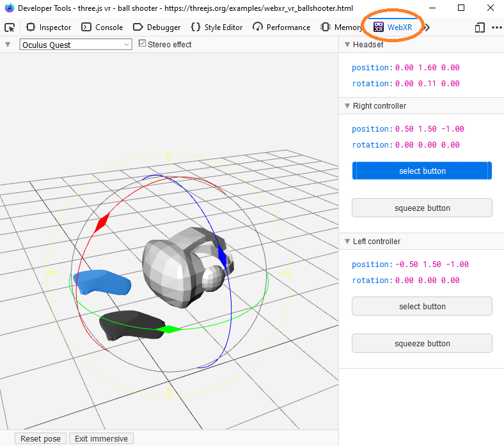
Task: Click the Headset rotation values
Action: click(x=427, y=84)
